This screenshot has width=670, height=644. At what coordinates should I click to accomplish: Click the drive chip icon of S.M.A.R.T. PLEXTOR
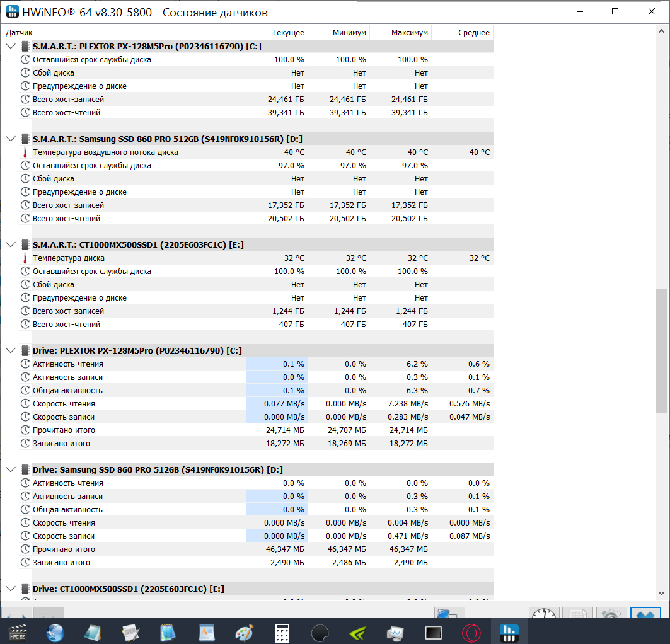tap(25, 46)
